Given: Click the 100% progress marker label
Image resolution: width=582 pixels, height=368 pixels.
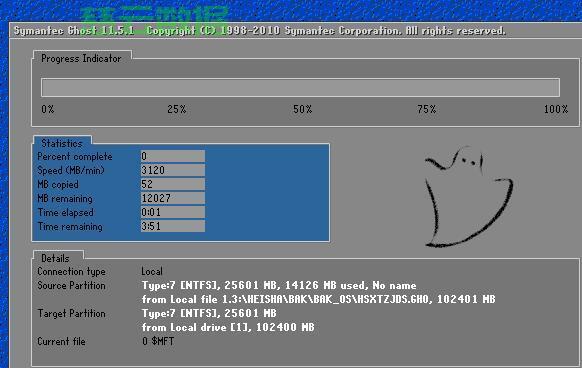Looking at the screenshot, I should (556, 109).
